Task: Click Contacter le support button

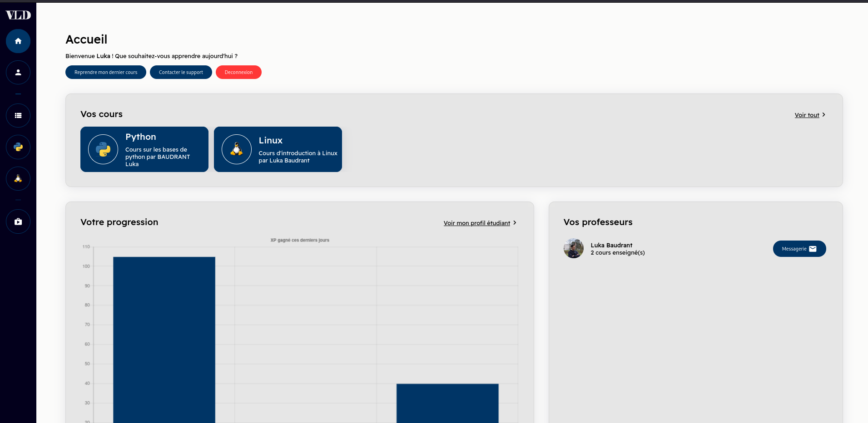Action: point(181,72)
